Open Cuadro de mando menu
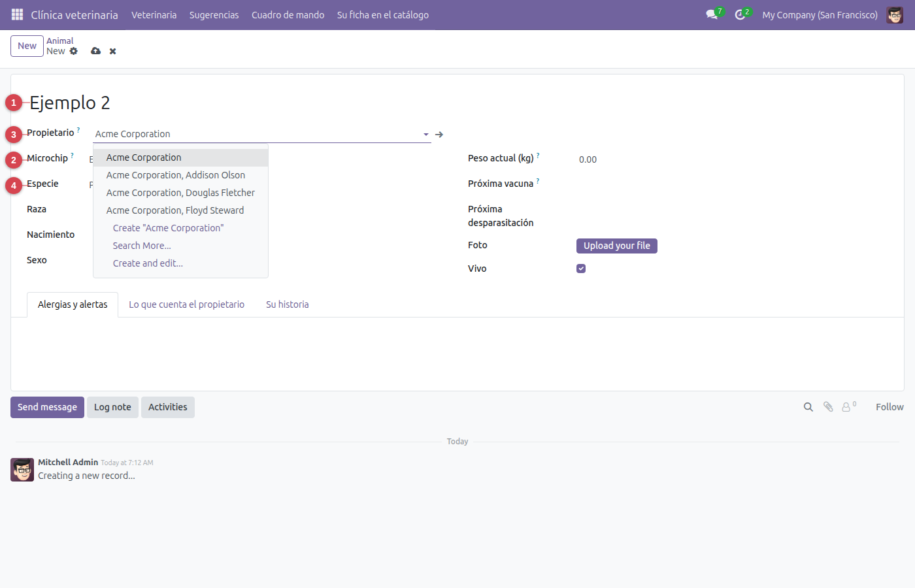This screenshot has width=915, height=588. pos(288,14)
